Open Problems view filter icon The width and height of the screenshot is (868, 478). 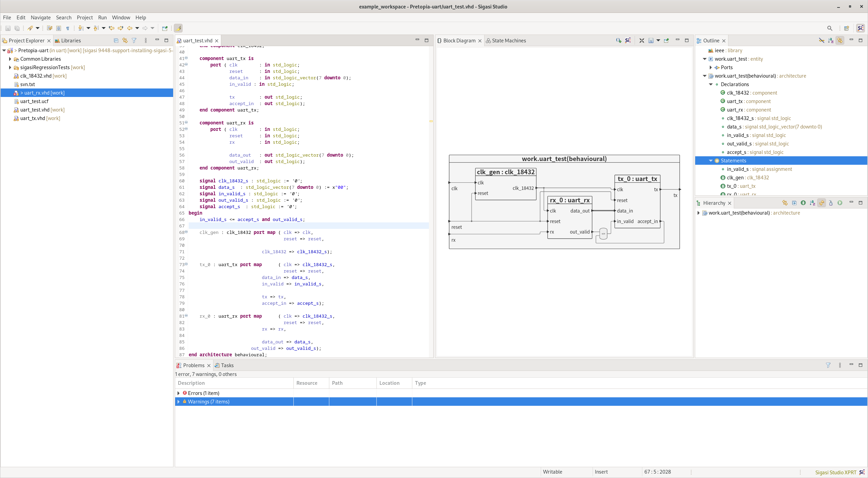point(828,365)
